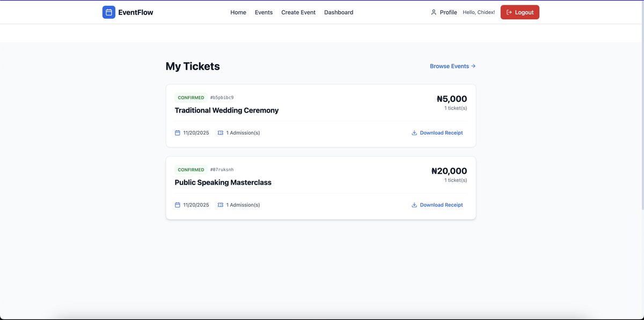Viewport: 644px width, 320px height.
Task: Click the EventFlow calendar logo icon
Action: point(108,12)
